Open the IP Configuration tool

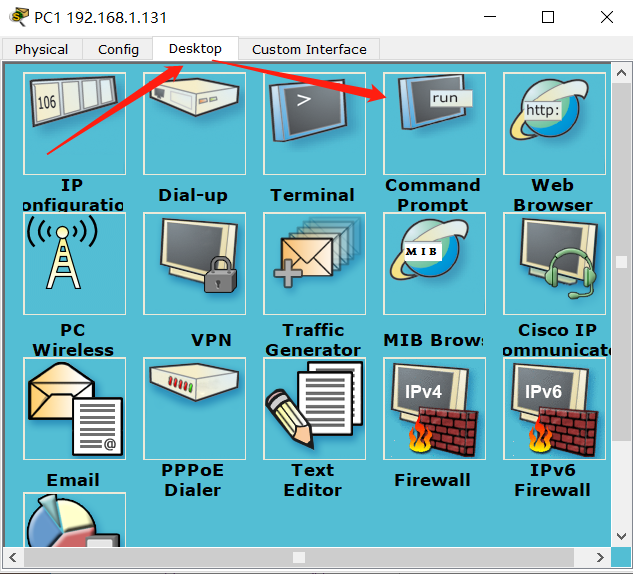click(x=75, y=124)
